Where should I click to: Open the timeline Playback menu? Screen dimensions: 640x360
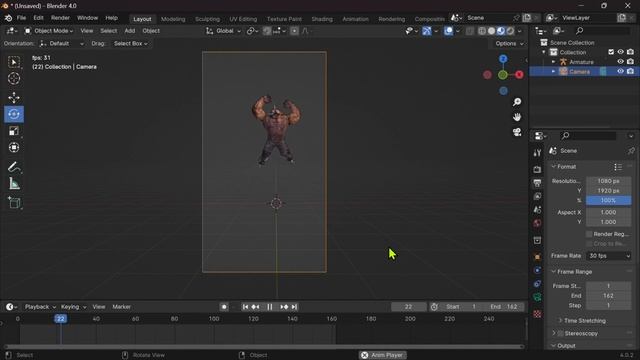(40, 307)
